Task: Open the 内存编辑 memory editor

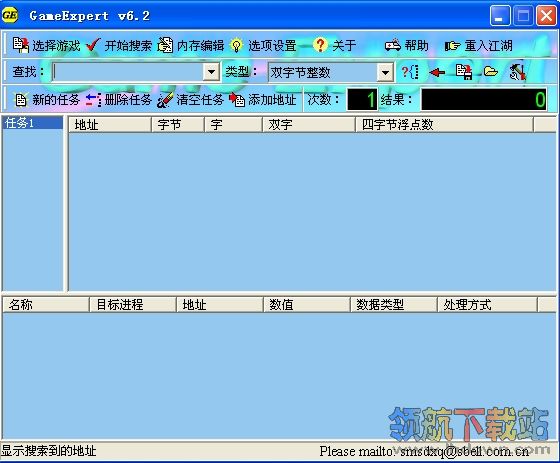Action: pos(191,45)
